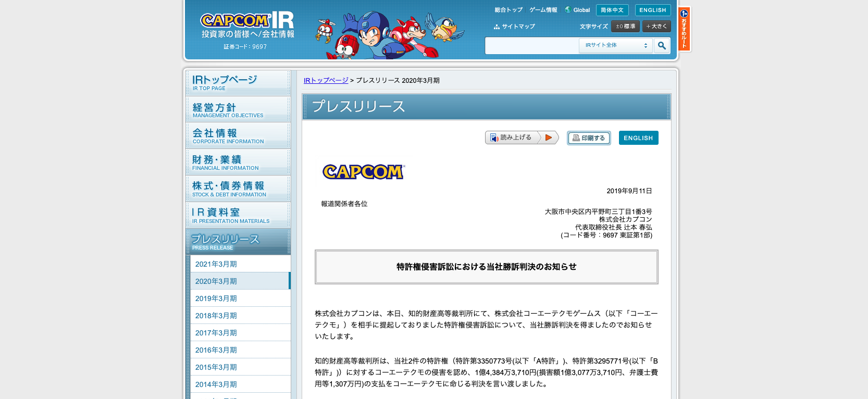
Task: Click the Capcom logo in the article
Action: pos(364,171)
